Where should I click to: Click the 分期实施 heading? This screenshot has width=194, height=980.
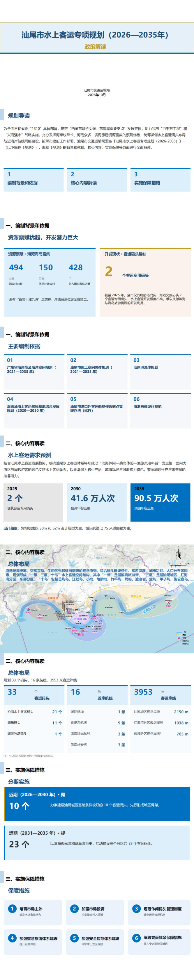[x=19, y=781]
